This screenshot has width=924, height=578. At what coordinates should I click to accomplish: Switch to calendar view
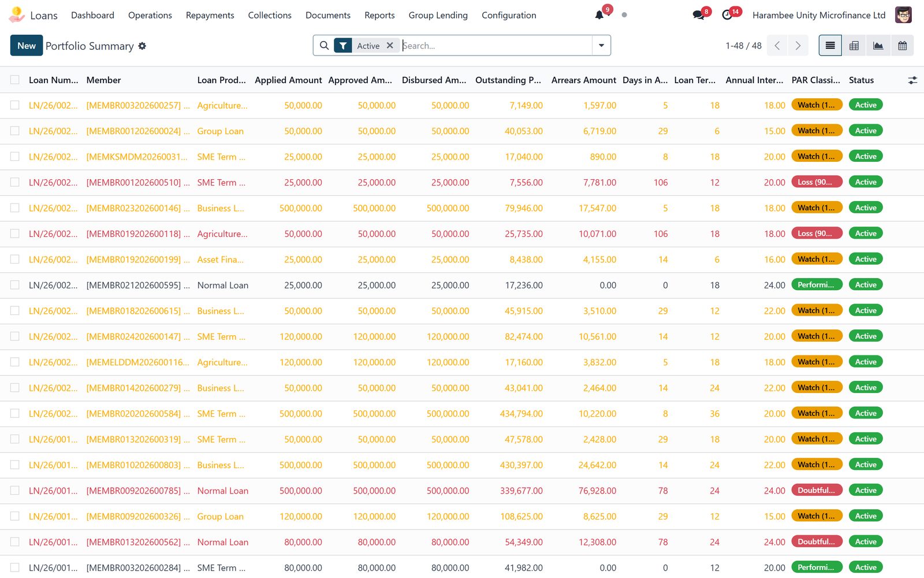(x=903, y=46)
